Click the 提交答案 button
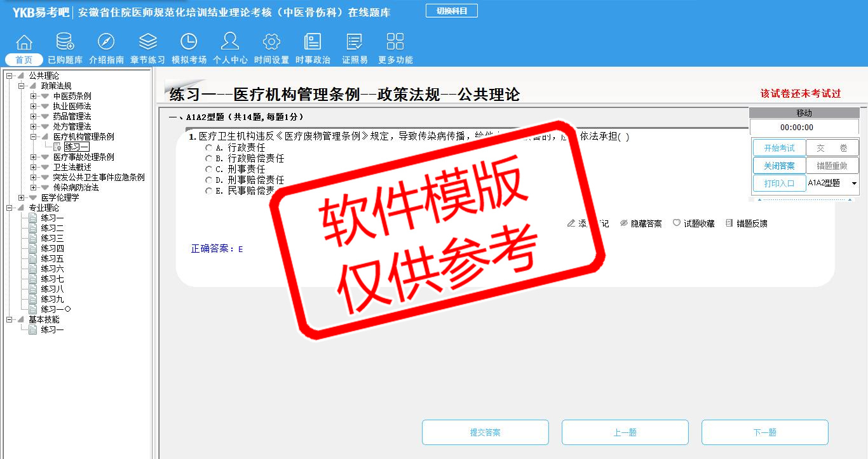The image size is (868, 459). 485,432
